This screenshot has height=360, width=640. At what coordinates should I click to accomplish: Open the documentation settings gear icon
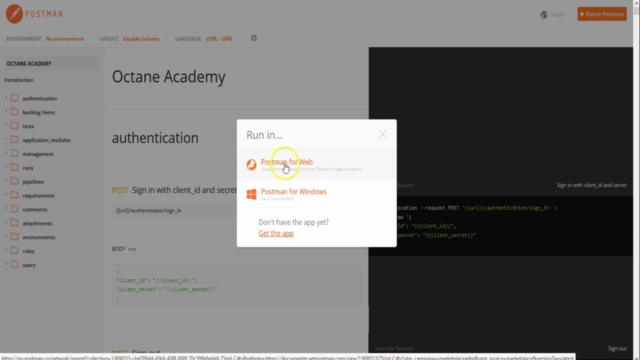(254, 38)
